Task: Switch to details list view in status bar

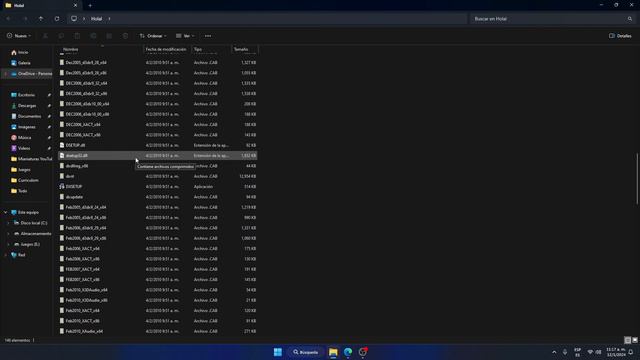Action: 628,340
